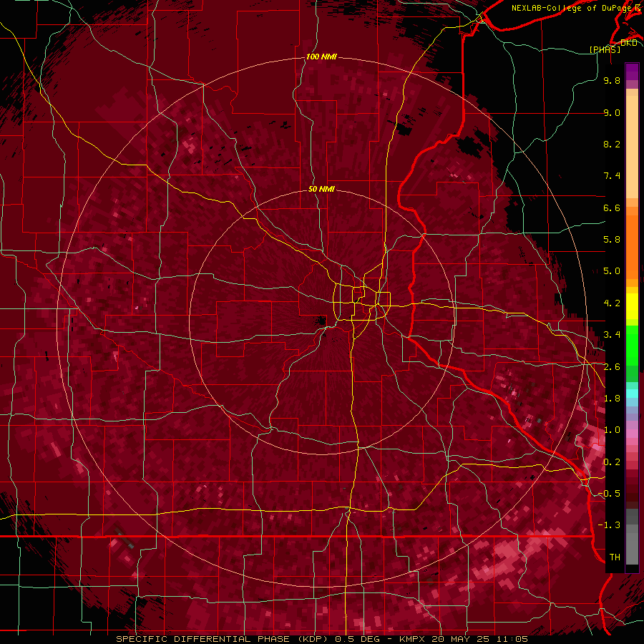Click the TH label on the scale

[615, 557]
